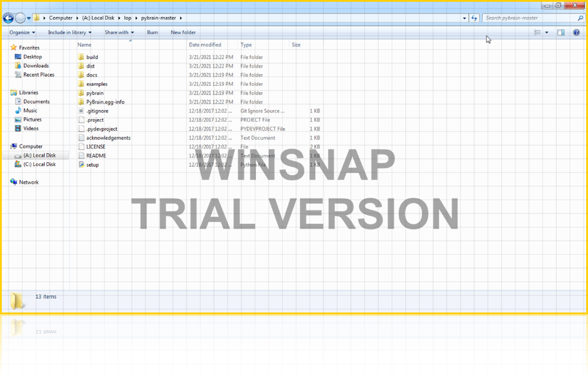Select Downloads under Favorites
Image resolution: width=588 pixels, height=377 pixels.
pyautogui.click(x=36, y=66)
